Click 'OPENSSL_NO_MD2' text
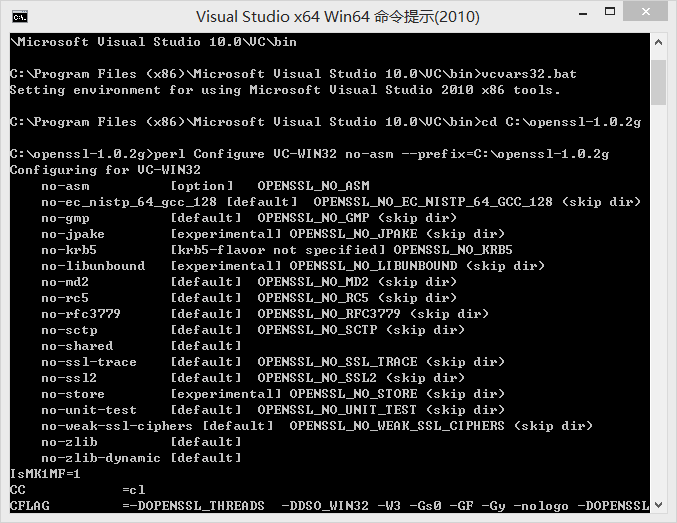This screenshot has width=677, height=523. tap(313, 282)
